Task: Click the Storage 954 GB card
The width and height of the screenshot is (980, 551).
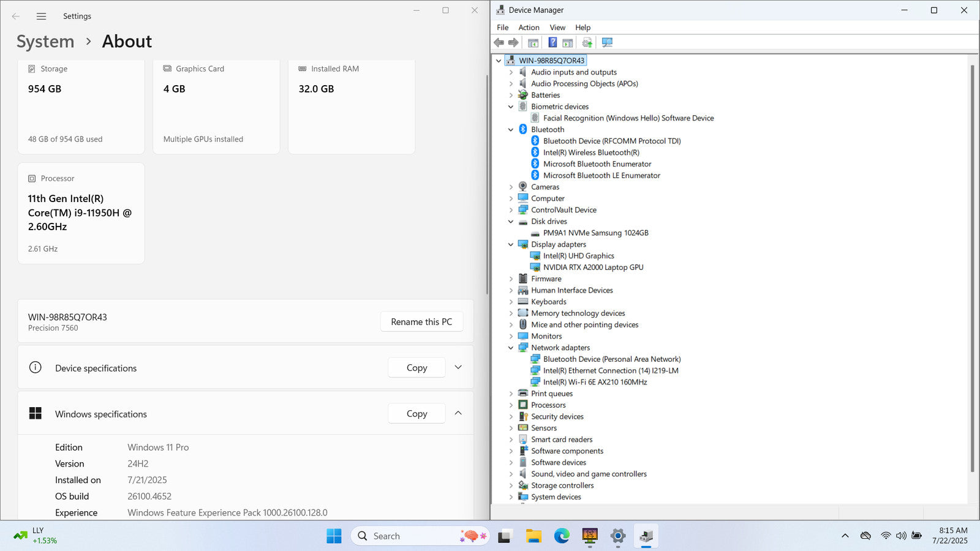Action: click(81, 107)
